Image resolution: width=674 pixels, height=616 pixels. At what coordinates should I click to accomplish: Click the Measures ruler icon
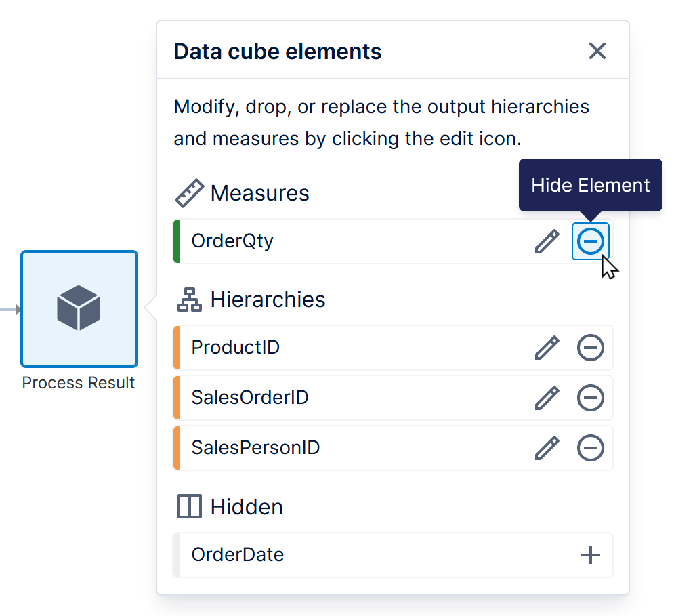(x=189, y=192)
